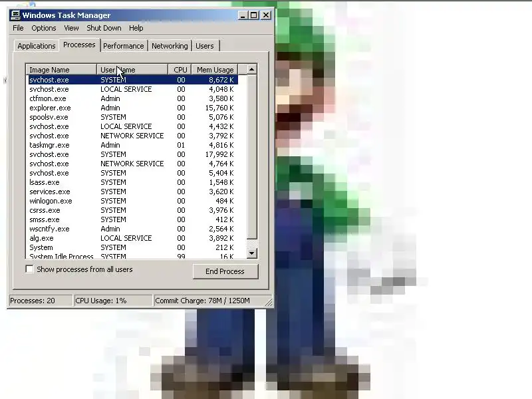
Task: Select the taskmgr.exe process
Action: tap(133, 145)
